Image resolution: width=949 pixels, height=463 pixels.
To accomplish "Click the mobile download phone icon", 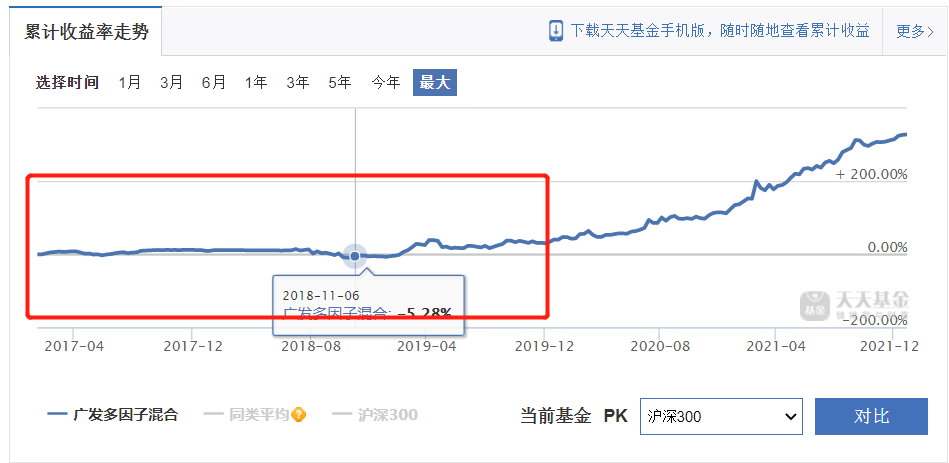I will coord(556,31).
